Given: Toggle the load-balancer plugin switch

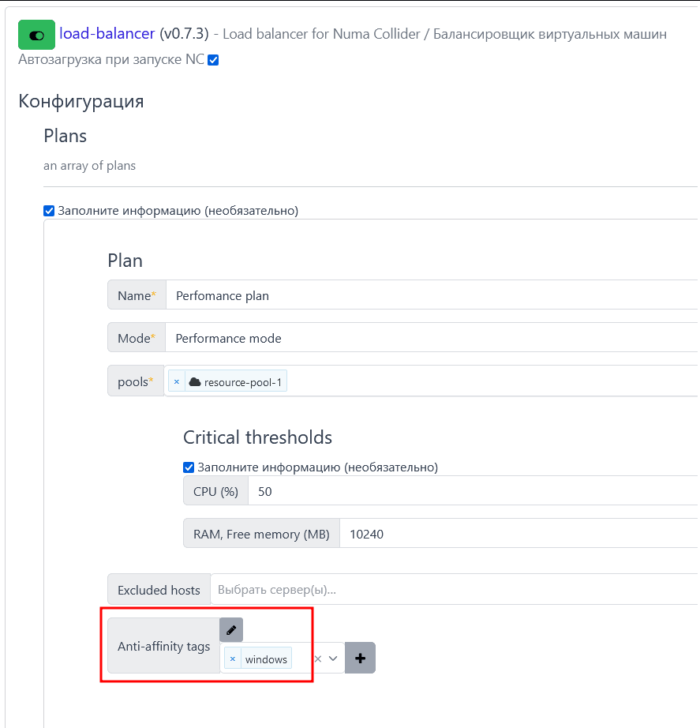Looking at the screenshot, I should [x=36, y=36].
